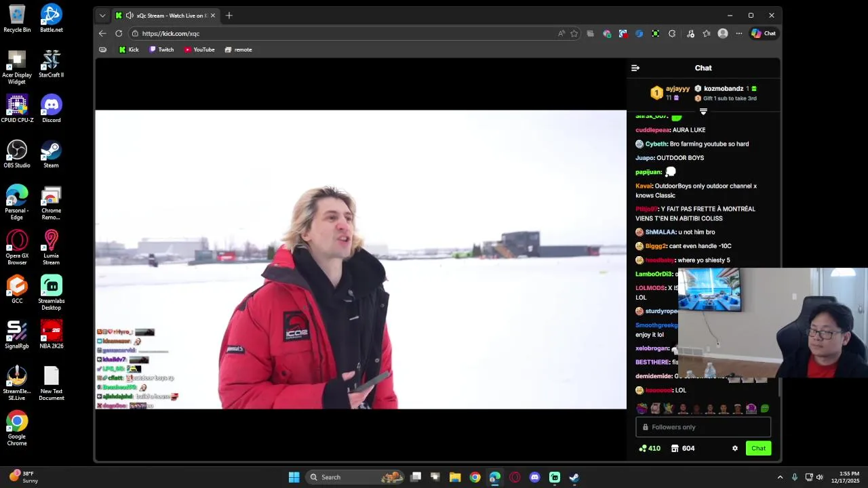868x488 pixels.
Task: Open YouTube bookmark in favorites bar
Action: (x=199, y=49)
